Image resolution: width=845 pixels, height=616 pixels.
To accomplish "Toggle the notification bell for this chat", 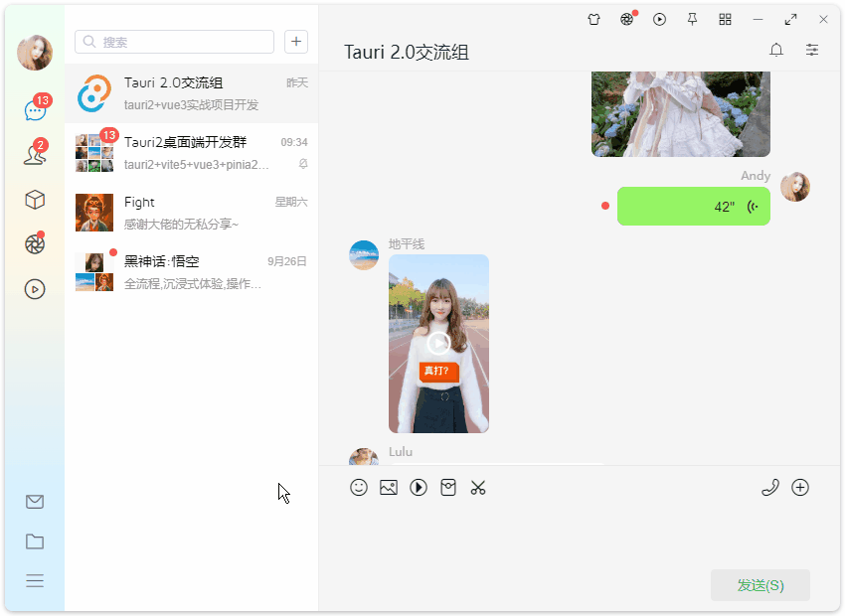I will click(x=776, y=50).
